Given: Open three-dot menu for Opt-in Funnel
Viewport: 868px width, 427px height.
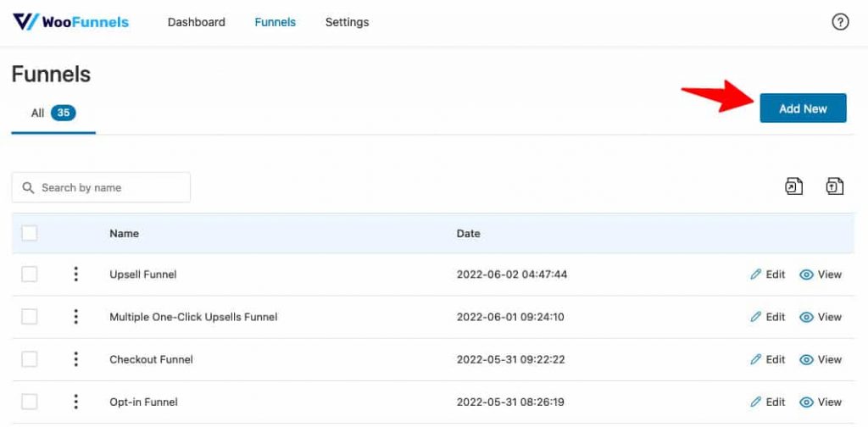Looking at the screenshot, I should coord(75,402).
